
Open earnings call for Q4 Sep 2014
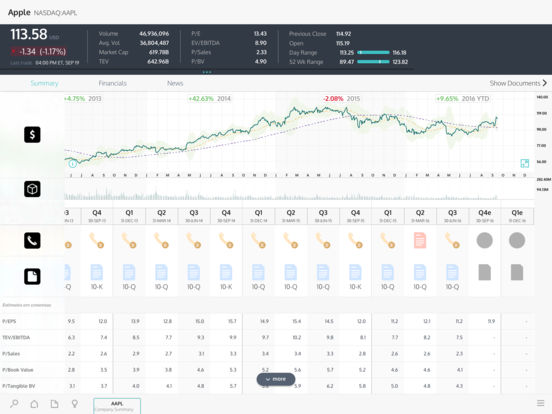click(226, 241)
